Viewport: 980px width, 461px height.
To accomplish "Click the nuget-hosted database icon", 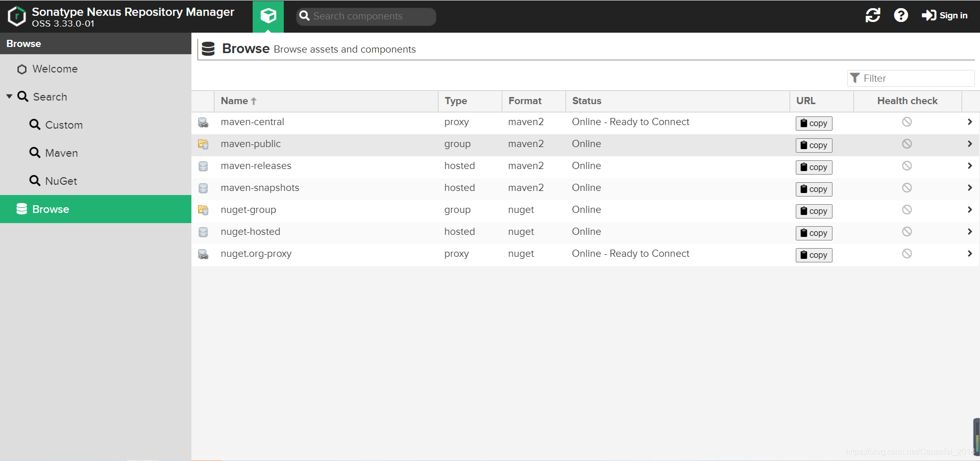I will click(x=203, y=232).
